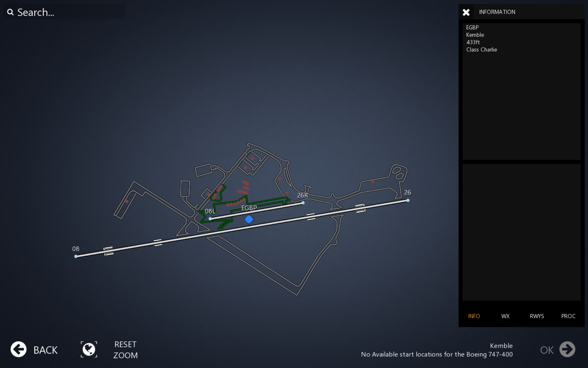The height and width of the screenshot is (368, 588).
Task: Click the runway 26 endpoint dot
Action: [408, 200]
